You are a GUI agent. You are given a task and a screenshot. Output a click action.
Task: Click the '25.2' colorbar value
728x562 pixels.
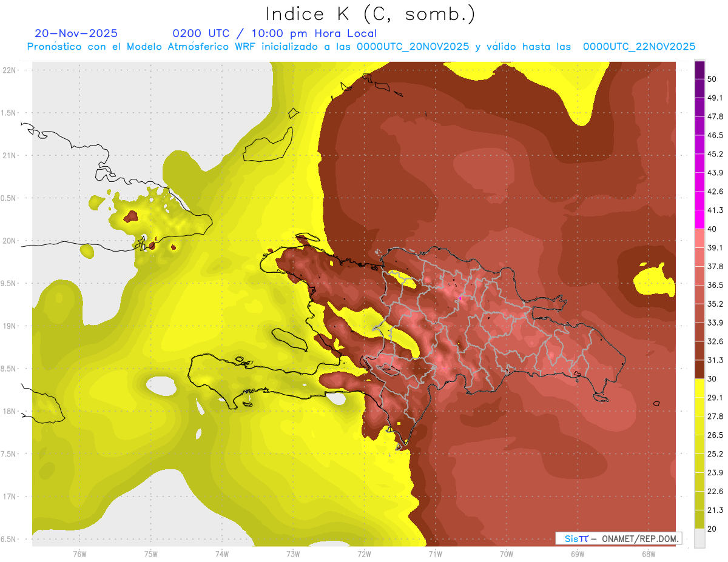click(716, 454)
